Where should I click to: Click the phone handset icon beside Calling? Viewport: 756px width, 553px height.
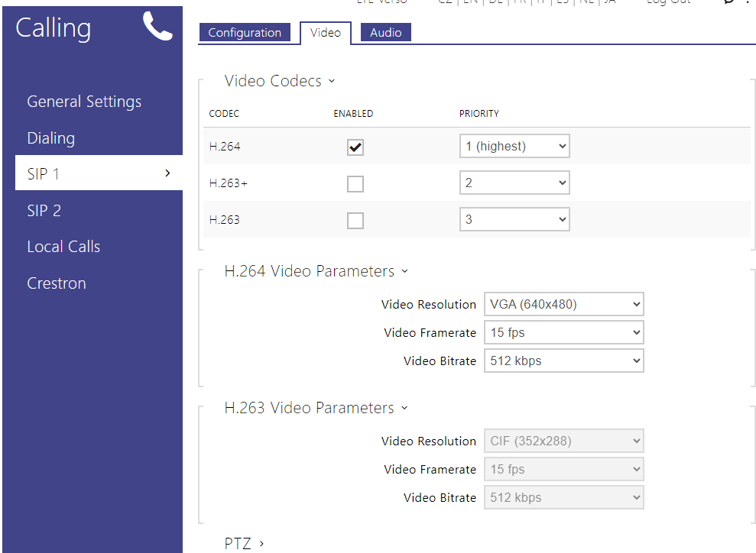pos(157,27)
